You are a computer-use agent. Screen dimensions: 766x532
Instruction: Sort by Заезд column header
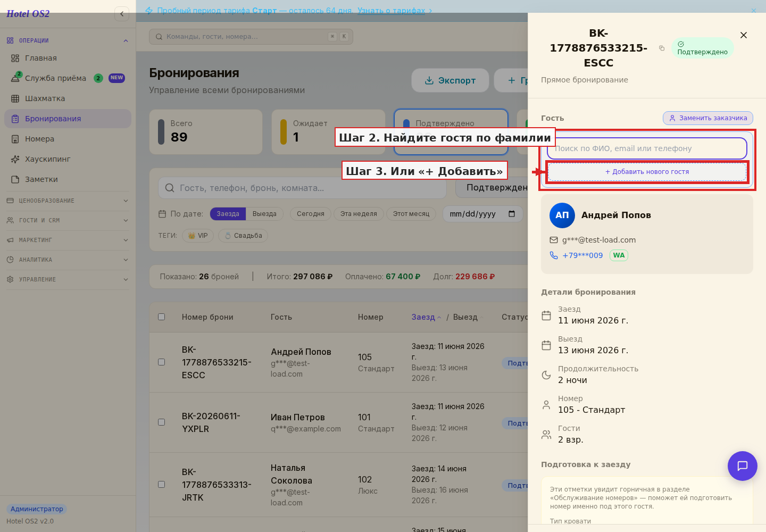point(426,317)
